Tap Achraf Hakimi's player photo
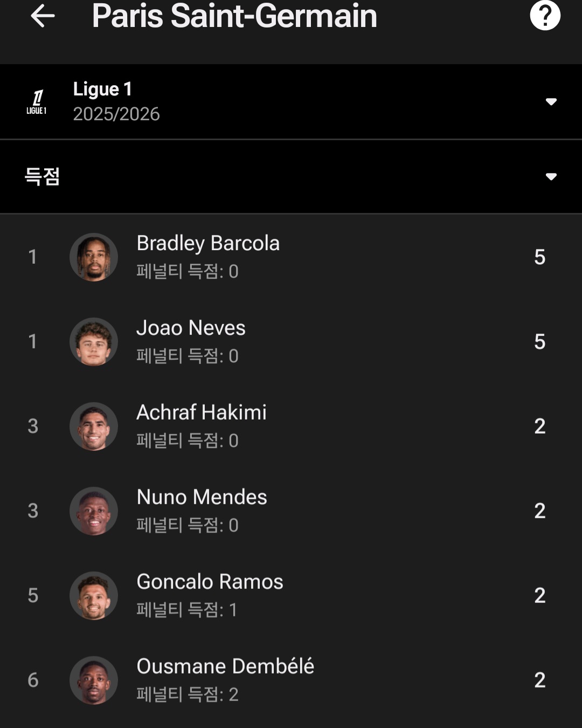Image resolution: width=582 pixels, height=728 pixels. 94,427
